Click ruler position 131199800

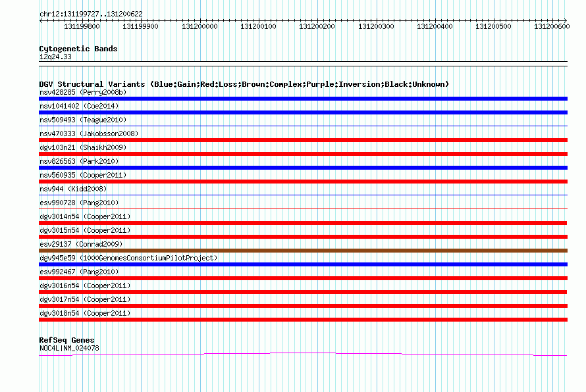[82, 26]
